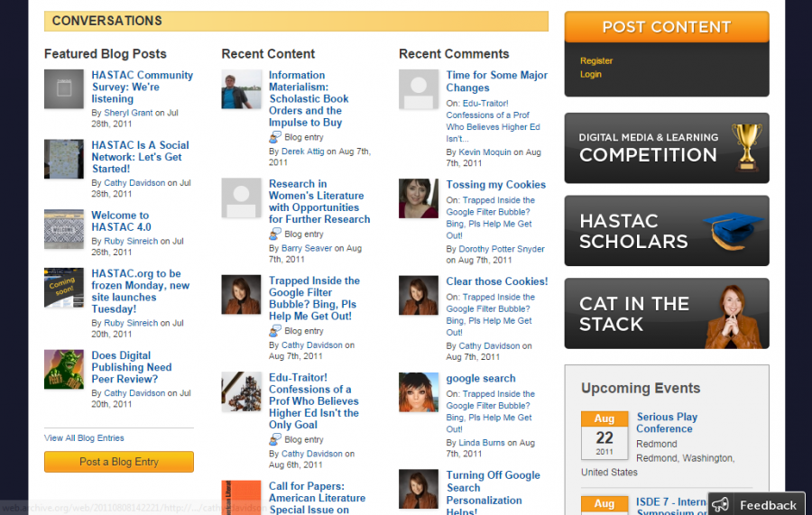Image resolution: width=812 pixels, height=515 pixels.
Task: Open Trapped Inside the Google Filter Bubble post
Action: [314, 299]
